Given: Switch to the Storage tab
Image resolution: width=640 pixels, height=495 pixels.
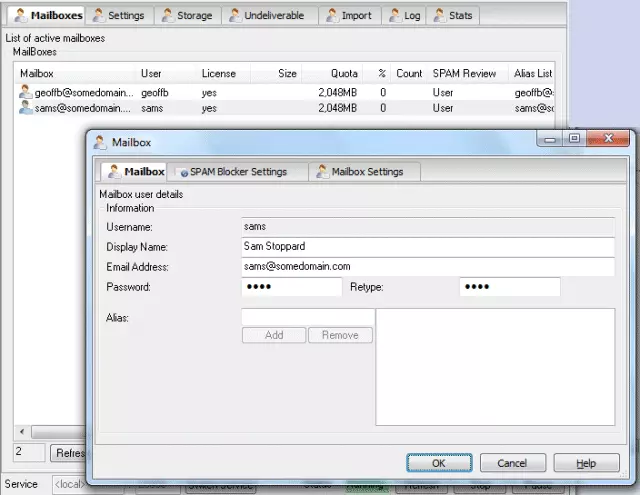Looking at the screenshot, I should [x=186, y=16].
